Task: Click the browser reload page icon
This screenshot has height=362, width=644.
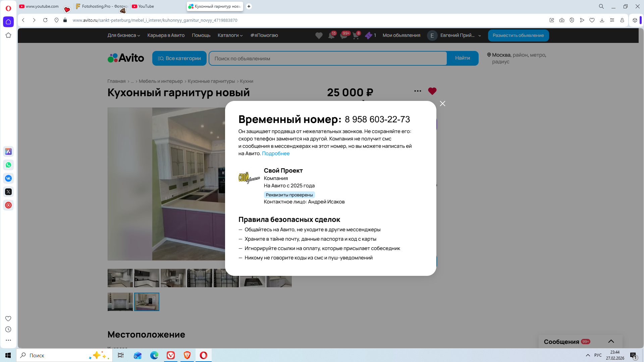Action: (45, 20)
